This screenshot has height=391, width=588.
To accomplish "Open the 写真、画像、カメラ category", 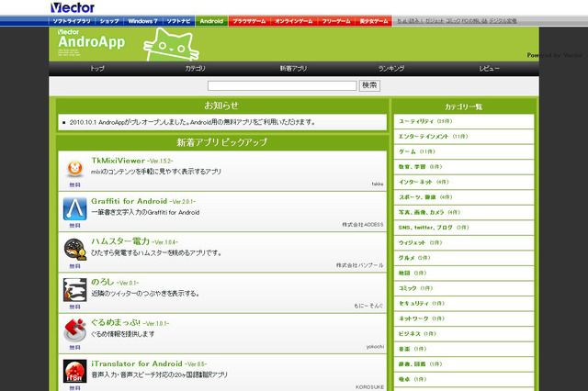I will click(464, 212).
